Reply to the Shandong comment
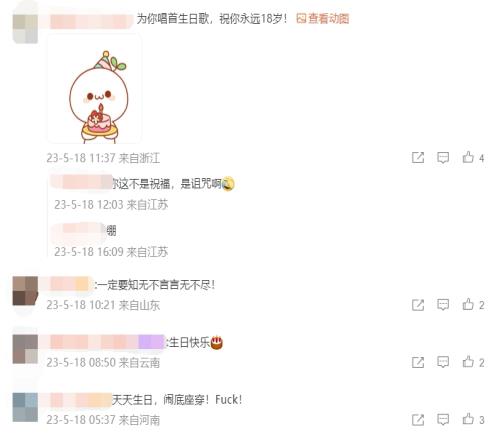 (443, 305)
